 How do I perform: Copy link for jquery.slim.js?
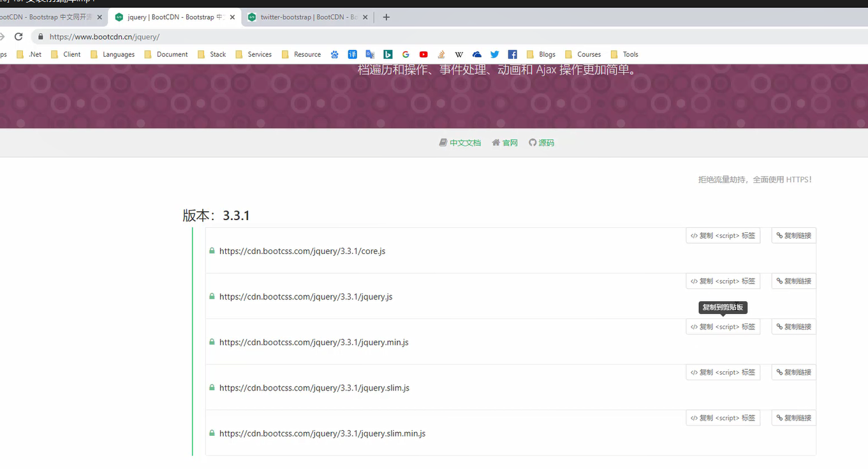click(x=794, y=372)
